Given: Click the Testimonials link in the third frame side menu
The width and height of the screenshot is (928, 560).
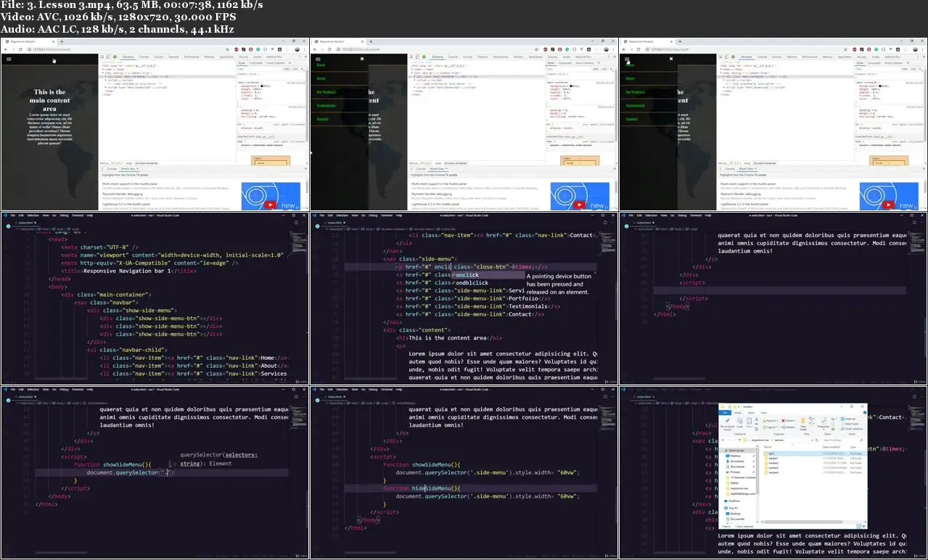Looking at the screenshot, I should [636, 105].
